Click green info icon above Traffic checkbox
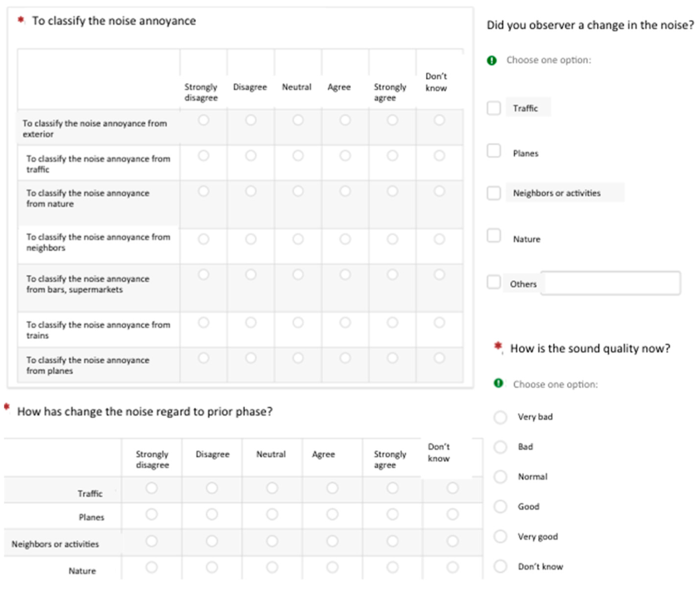 [492, 60]
